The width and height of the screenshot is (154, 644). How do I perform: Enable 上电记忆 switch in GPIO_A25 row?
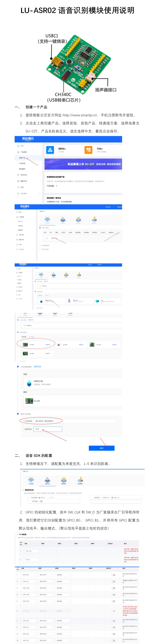click(113, 588)
